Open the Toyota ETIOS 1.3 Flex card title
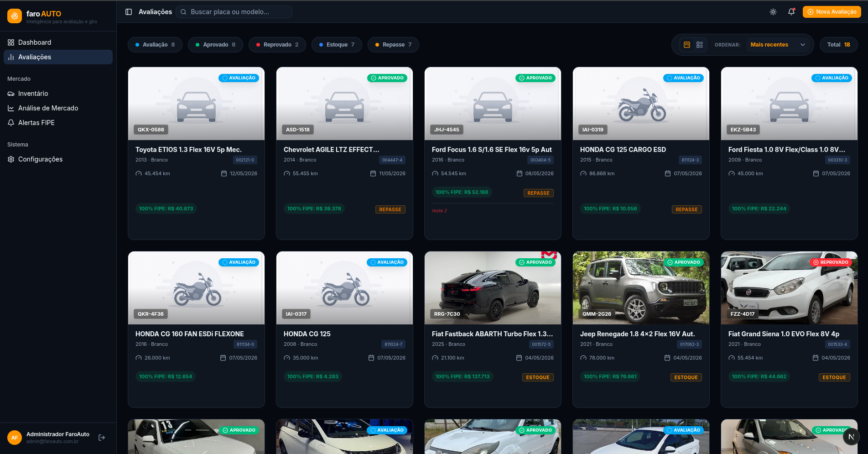Screen dimensions: 868x454 [188, 150]
